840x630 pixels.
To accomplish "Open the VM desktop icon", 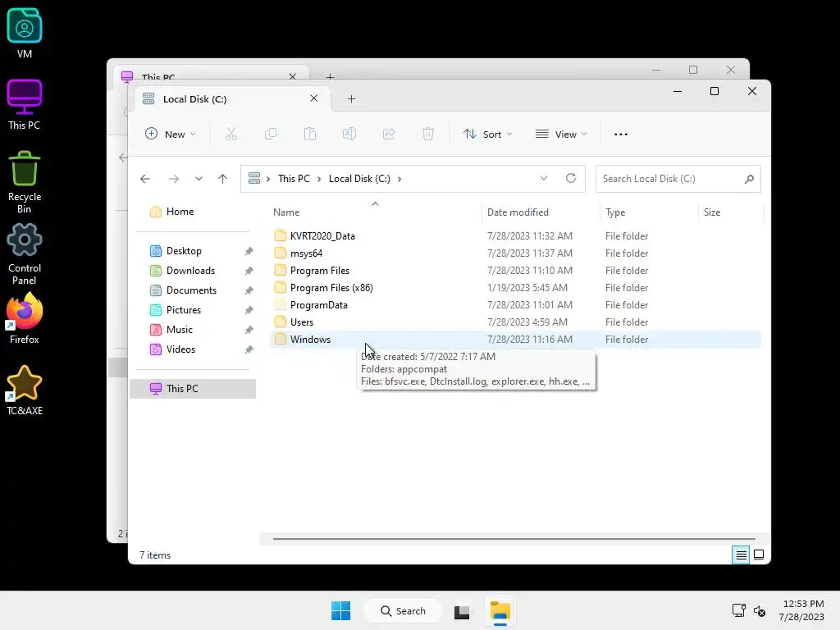I will 24,33.
